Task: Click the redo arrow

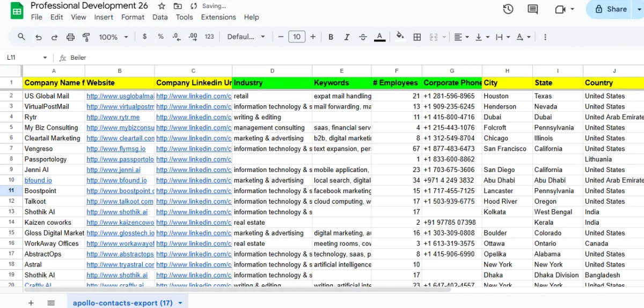Action: coord(54,37)
